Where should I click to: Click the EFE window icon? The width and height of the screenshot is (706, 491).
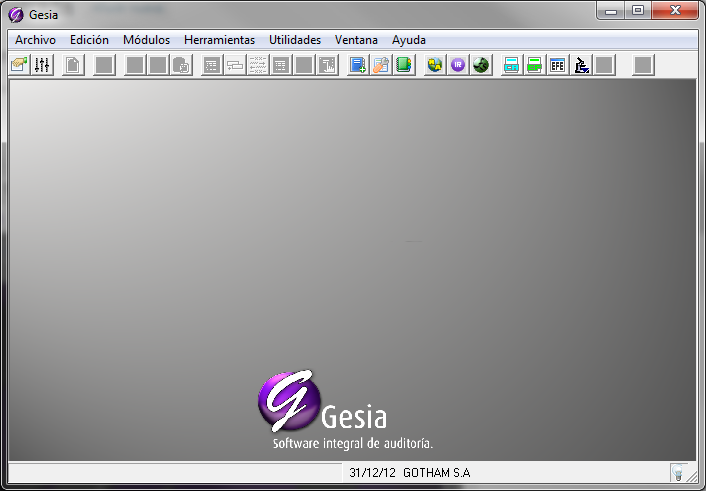click(x=557, y=65)
